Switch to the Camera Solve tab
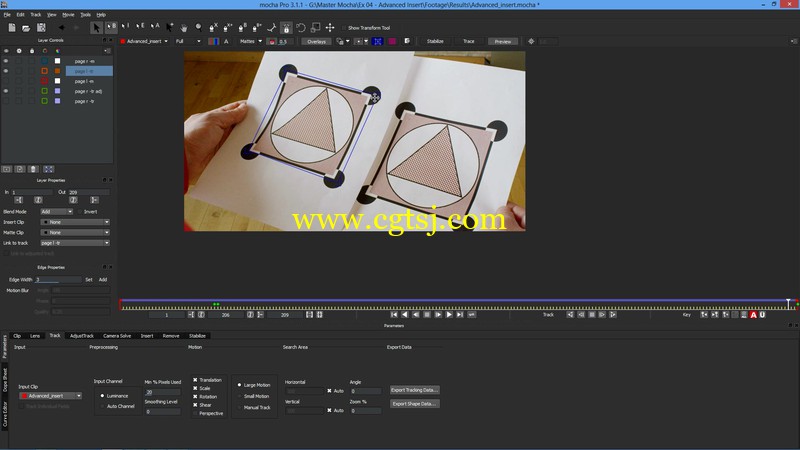800x450 pixels. point(117,336)
